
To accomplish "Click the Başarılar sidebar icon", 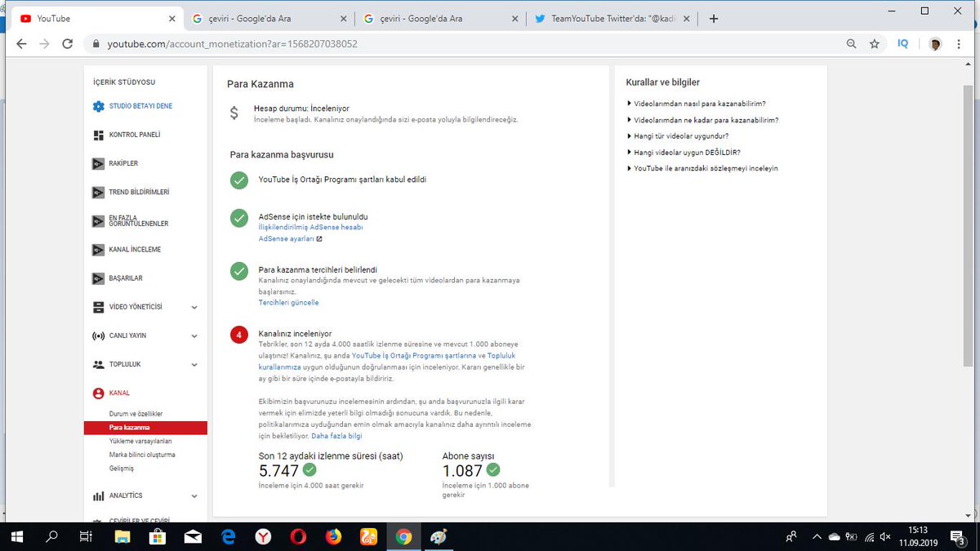I will click(x=98, y=278).
